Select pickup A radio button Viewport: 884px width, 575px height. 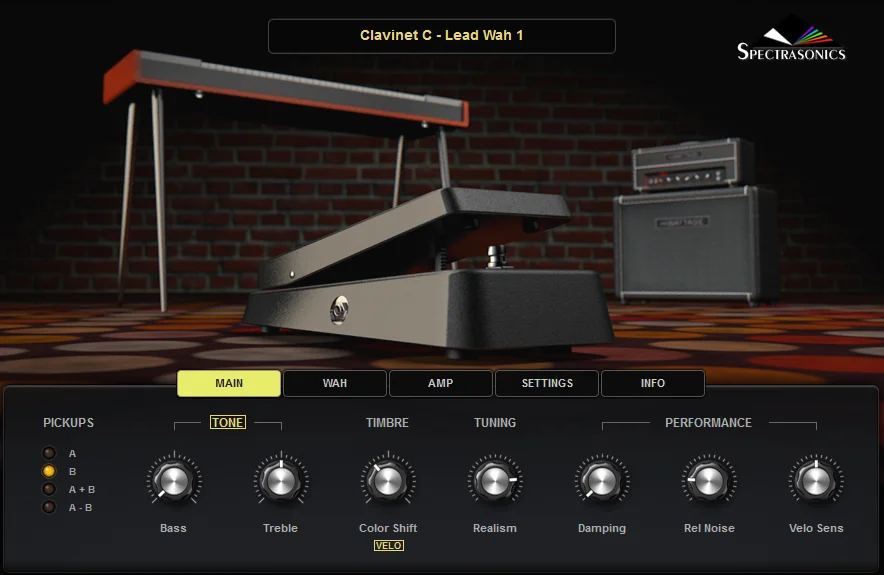[x=49, y=453]
